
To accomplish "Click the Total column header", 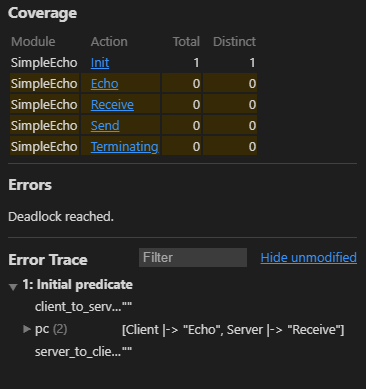I will pos(186,42).
